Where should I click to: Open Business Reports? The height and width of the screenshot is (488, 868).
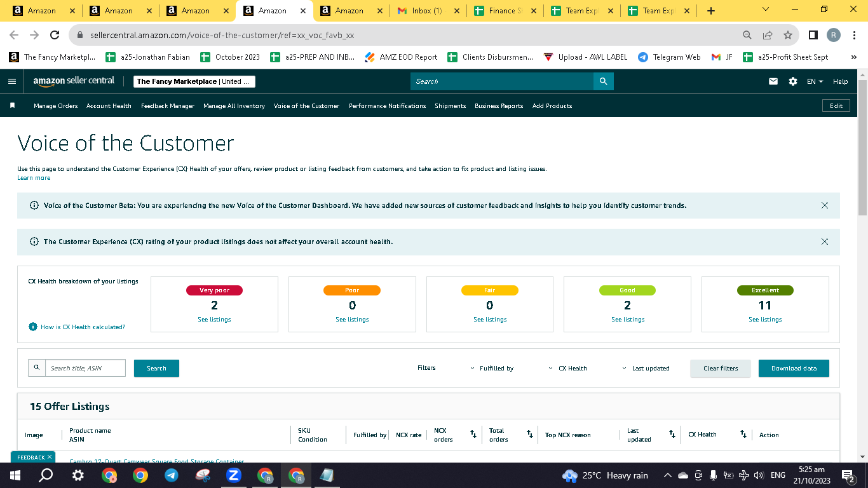tap(499, 106)
